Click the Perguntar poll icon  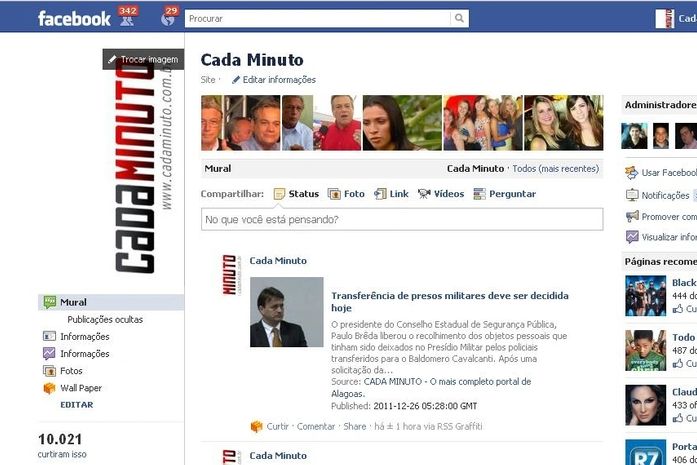pos(479,194)
